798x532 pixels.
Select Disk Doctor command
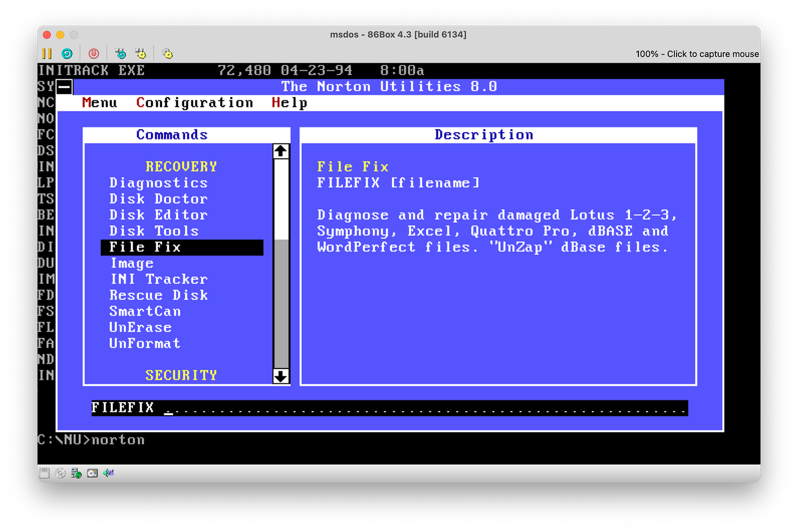[x=158, y=199]
